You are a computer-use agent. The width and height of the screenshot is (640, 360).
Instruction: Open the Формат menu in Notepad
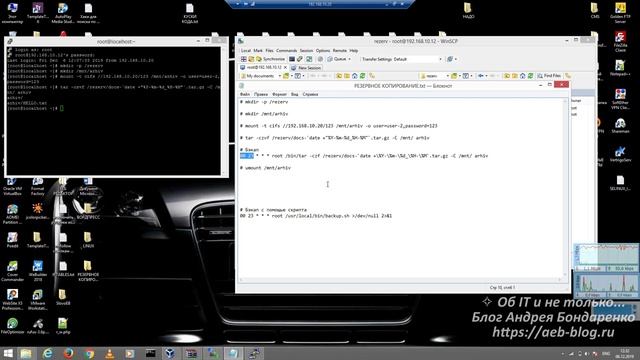pyautogui.click(x=279, y=94)
